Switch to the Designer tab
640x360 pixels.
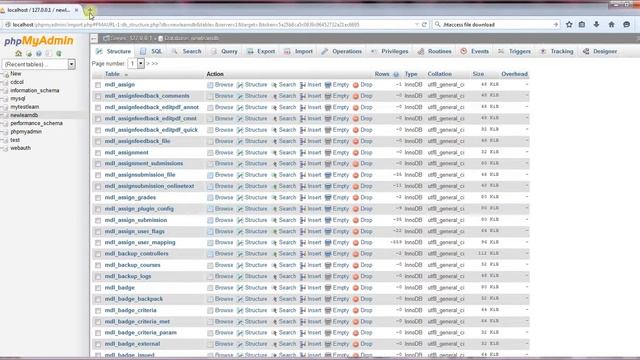click(600, 51)
